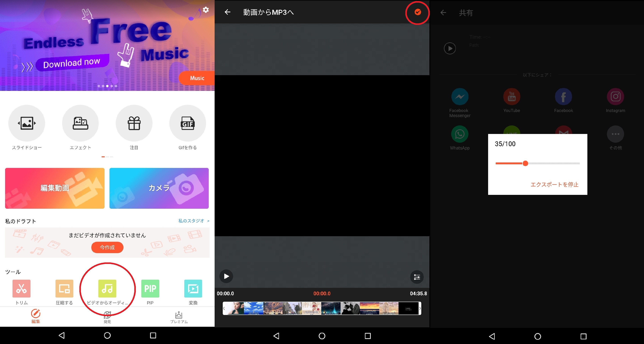
Task: Open the Compress (圧縮する) tool
Action: [64, 288]
